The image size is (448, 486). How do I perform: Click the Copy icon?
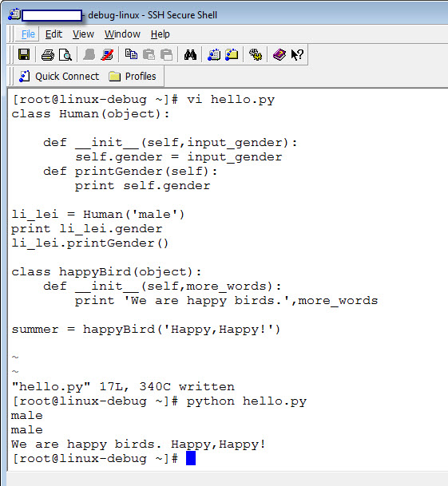(x=131, y=54)
